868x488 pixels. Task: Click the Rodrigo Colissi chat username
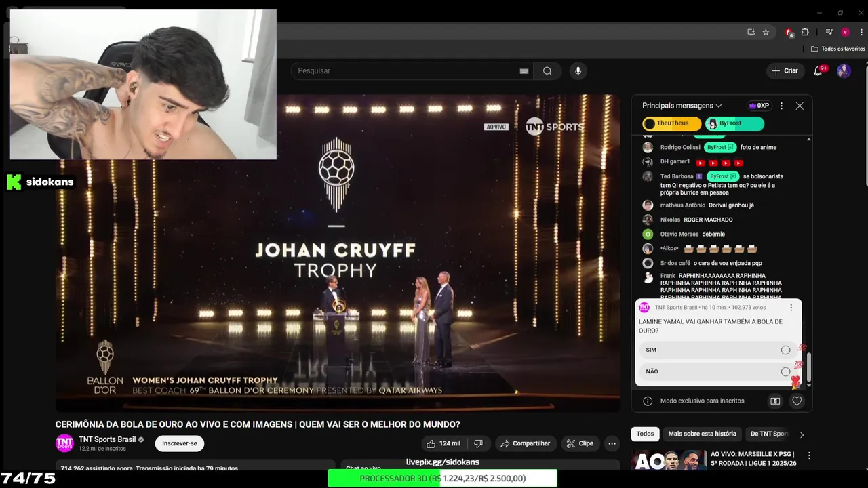coord(680,147)
